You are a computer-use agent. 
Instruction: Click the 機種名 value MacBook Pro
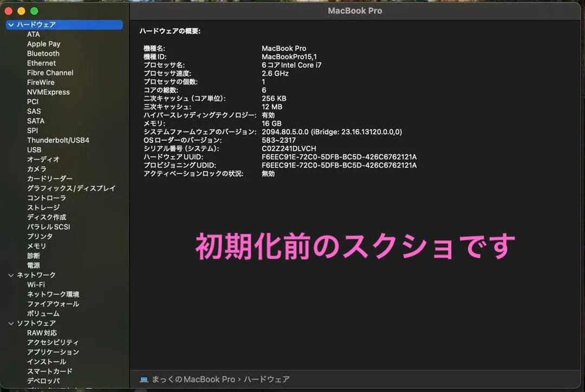point(284,49)
